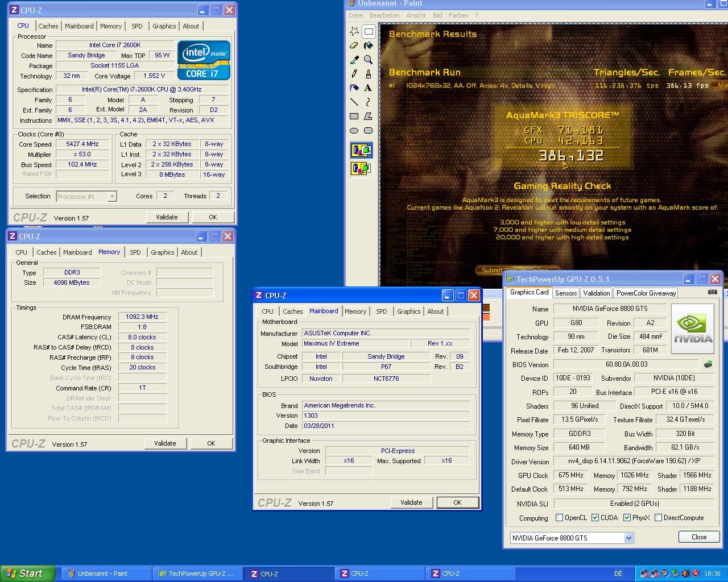Screen dimensions: 728x582
Task: Click the NVIDIA logo in GPU-Z
Action: pyautogui.click(x=693, y=329)
